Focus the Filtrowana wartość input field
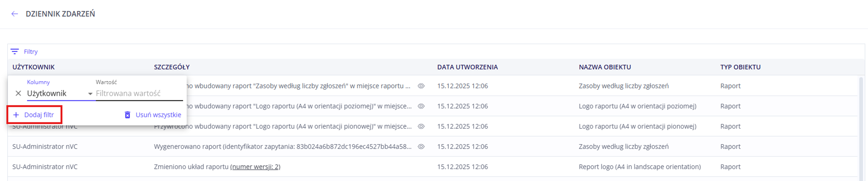 click(x=139, y=93)
